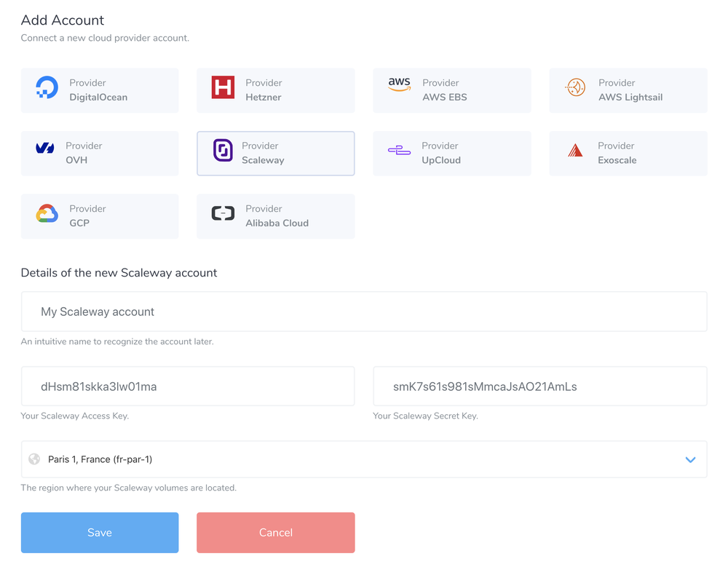Expand the region dropdown chevron
The height and width of the screenshot is (575, 728).
pyautogui.click(x=690, y=459)
